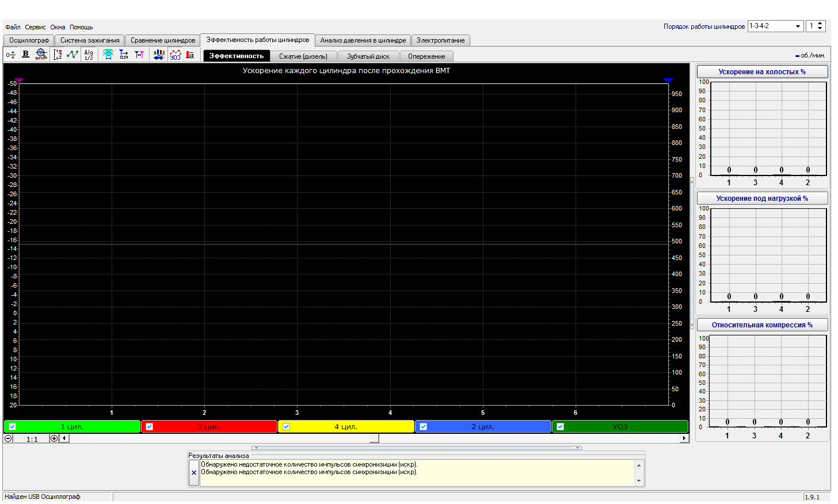
Task: Switch to the Сравнение цилиндров tab
Action: coord(163,40)
